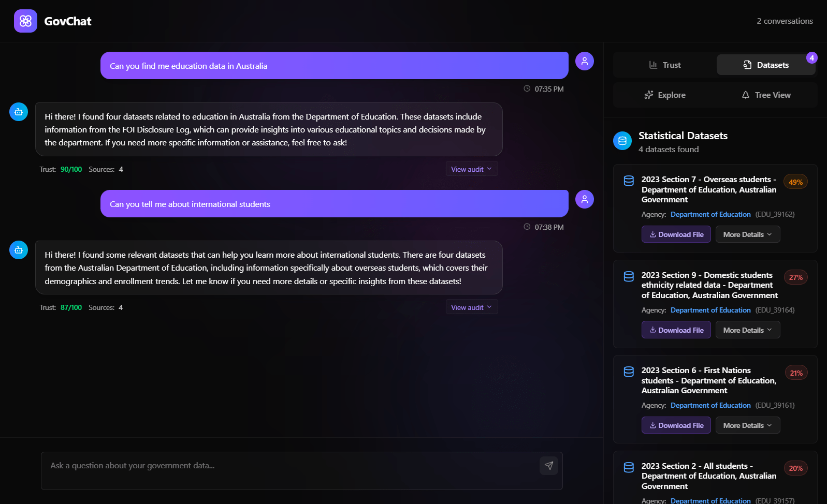Click the user avatar beside the education data message
This screenshot has width=827, height=504.
click(x=585, y=61)
